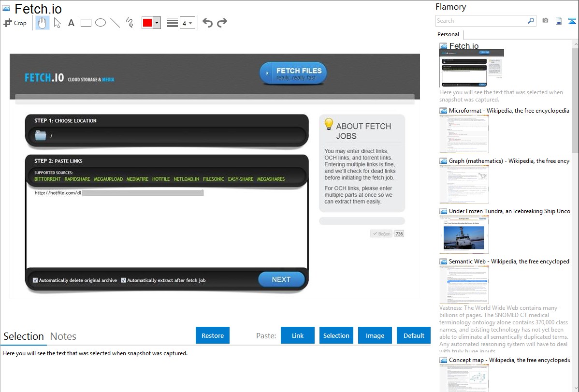The height and width of the screenshot is (392, 579).
Task: Click the NEXT button
Action: (281, 280)
